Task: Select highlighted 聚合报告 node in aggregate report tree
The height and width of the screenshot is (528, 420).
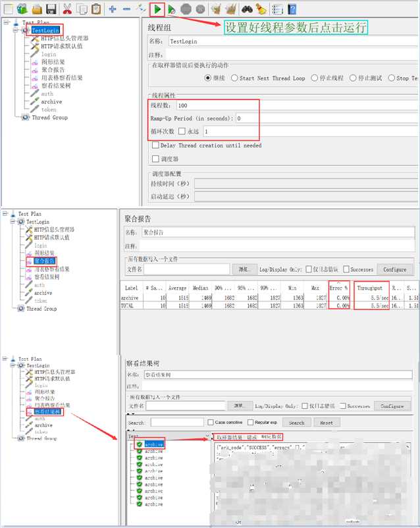Action: tap(44, 261)
